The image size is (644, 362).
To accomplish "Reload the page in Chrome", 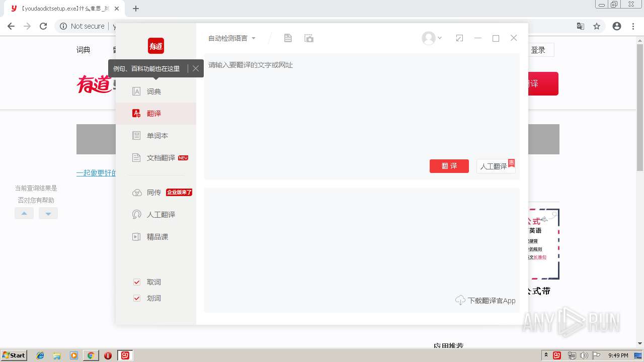I will tap(43, 26).
